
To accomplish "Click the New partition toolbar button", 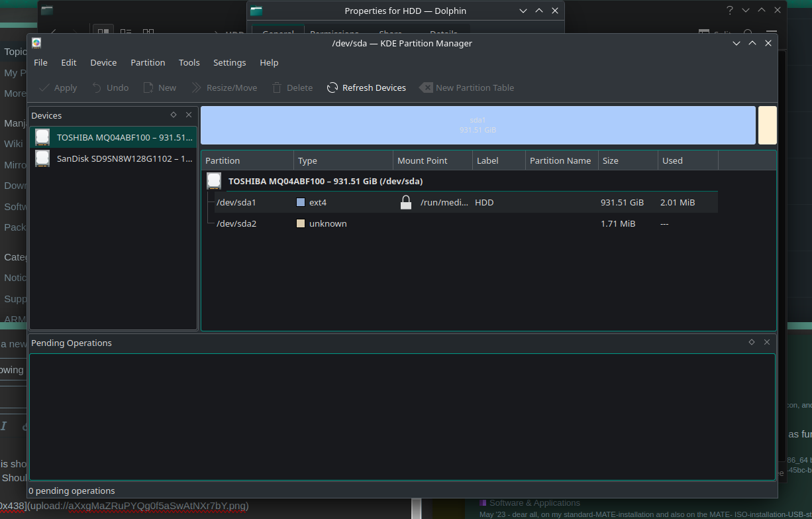I will (160, 87).
